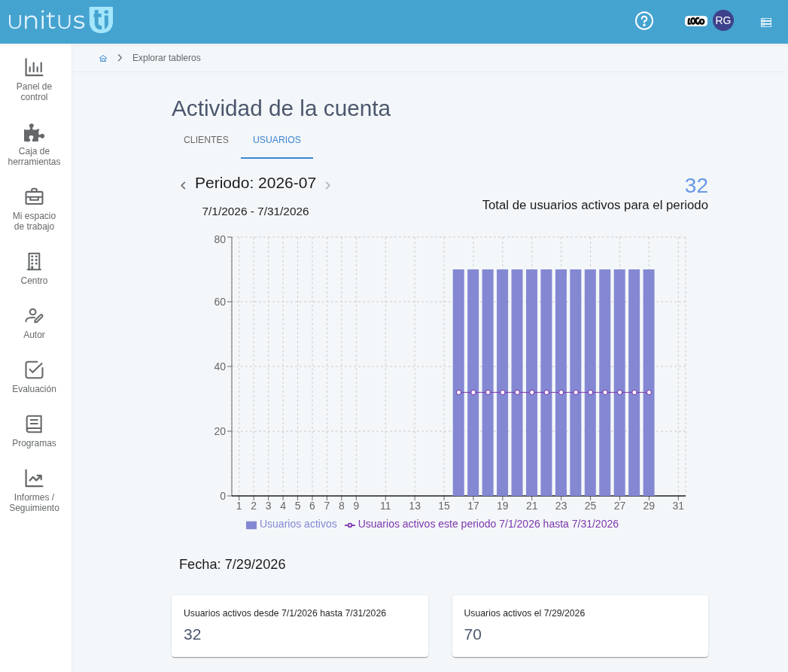This screenshot has height=672, width=788.
Task: Click the Explorar tableros breadcrumb link
Action: (x=166, y=58)
